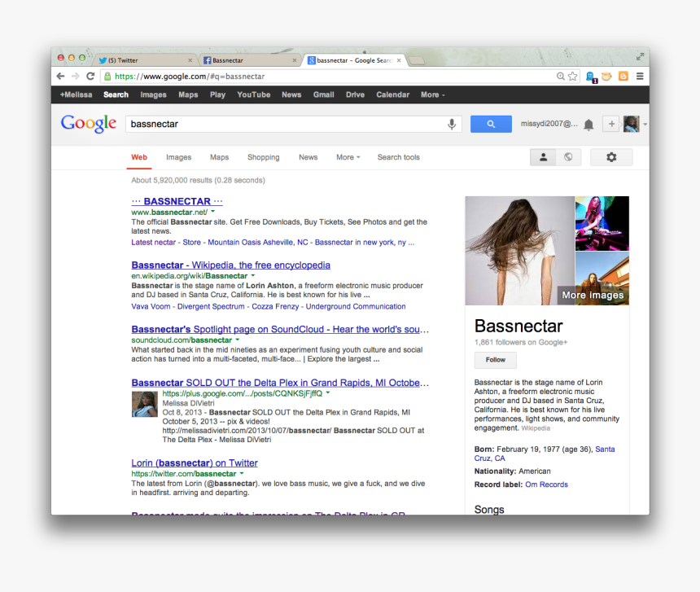This screenshot has height=592, width=700.
Task: Close the bassnectar Google Search tab
Action: click(399, 60)
